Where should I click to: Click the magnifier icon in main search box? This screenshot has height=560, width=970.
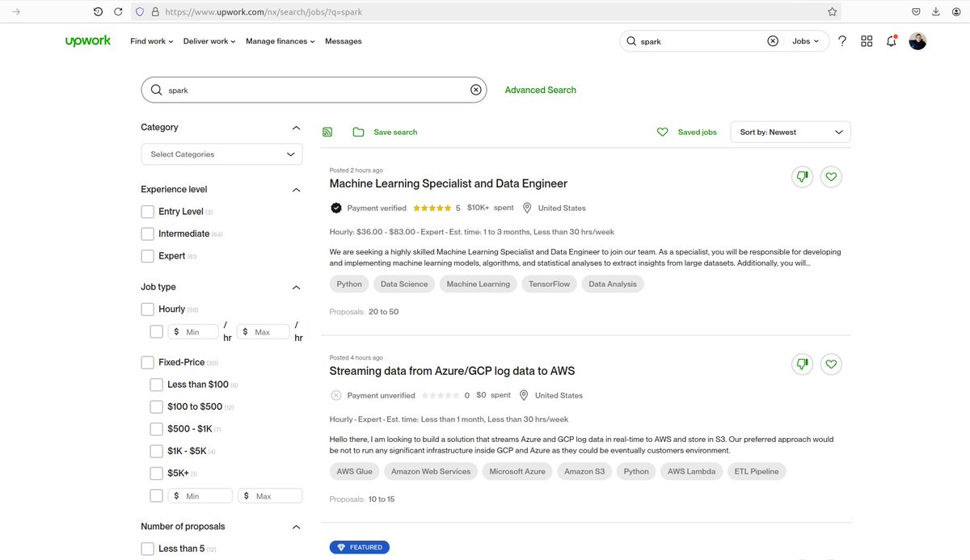(157, 90)
